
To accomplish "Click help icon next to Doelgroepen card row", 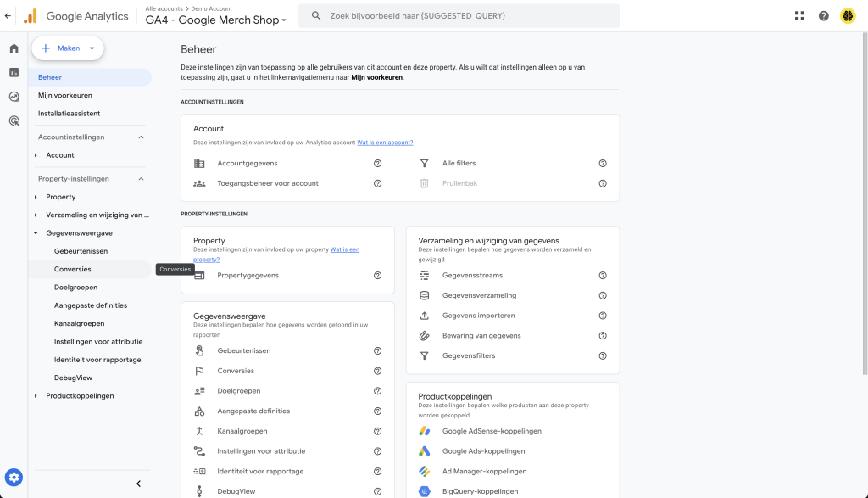I will point(377,391).
